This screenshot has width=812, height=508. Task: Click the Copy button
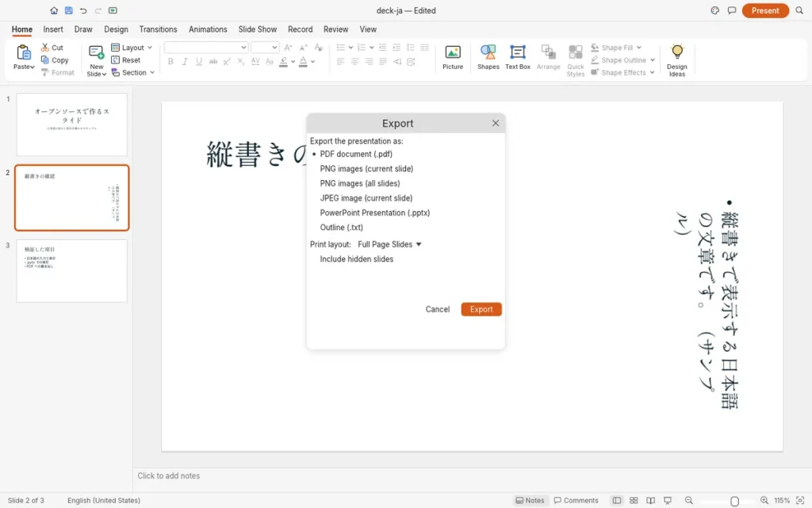(x=55, y=60)
